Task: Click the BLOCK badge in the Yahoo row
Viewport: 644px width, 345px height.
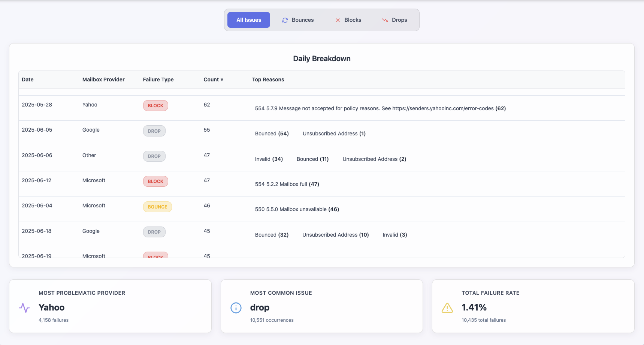Action: 155,106
